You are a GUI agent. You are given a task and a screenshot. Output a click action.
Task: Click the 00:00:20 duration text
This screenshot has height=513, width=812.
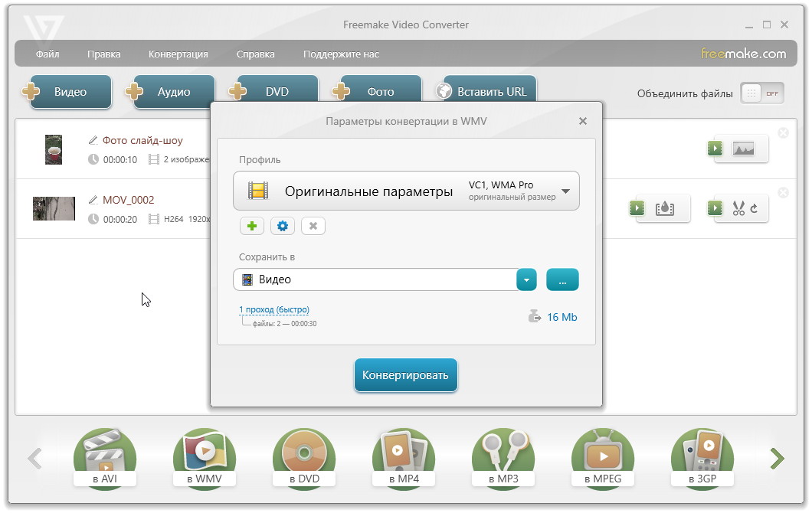click(x=120, y=219)
